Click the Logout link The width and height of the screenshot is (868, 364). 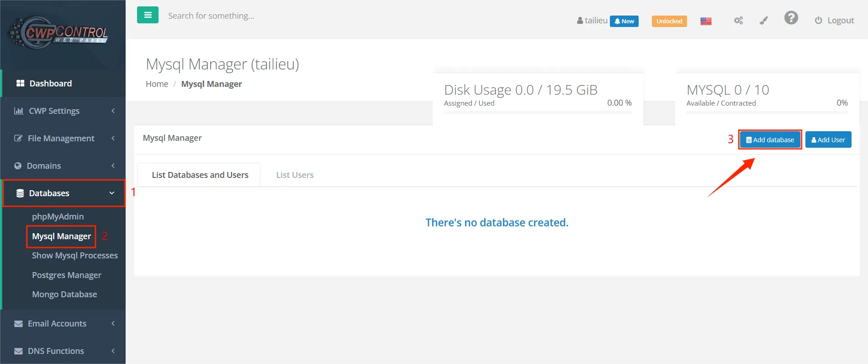(x=841, y=21)
